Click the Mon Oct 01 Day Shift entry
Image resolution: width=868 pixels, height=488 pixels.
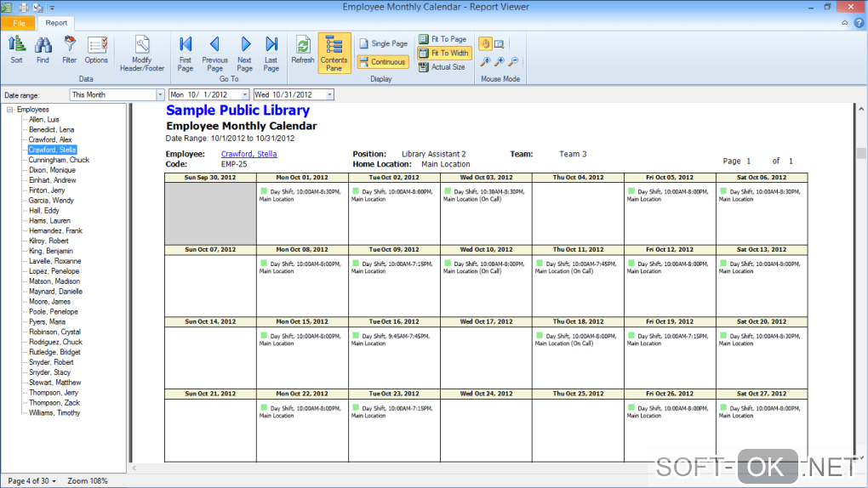(x=300, y=196)
